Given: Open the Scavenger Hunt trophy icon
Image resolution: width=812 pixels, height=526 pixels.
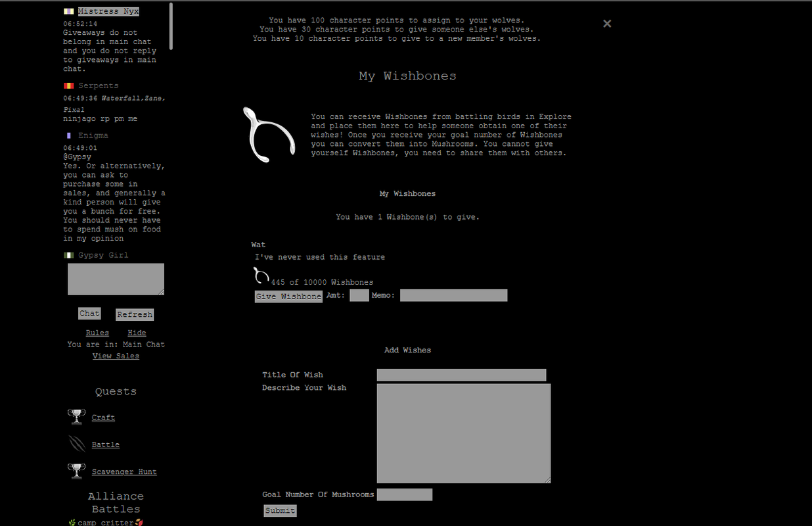Looking at the screenshot, I should click(77, 471).
